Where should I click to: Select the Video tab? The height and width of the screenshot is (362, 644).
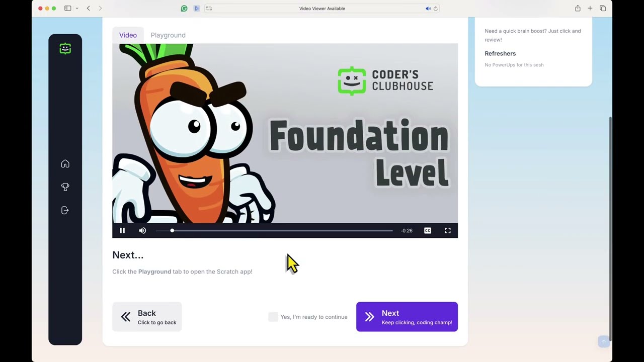tap(128, 35)
